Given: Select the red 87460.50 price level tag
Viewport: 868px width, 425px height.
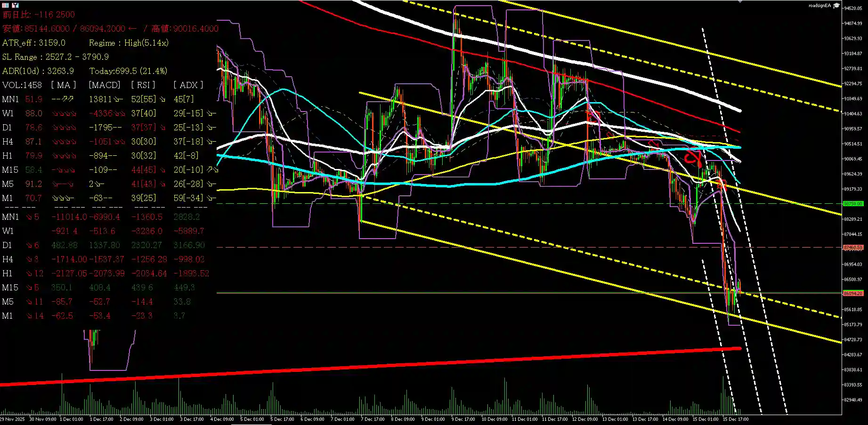Looking at the screenshot, I should point(853,247).
